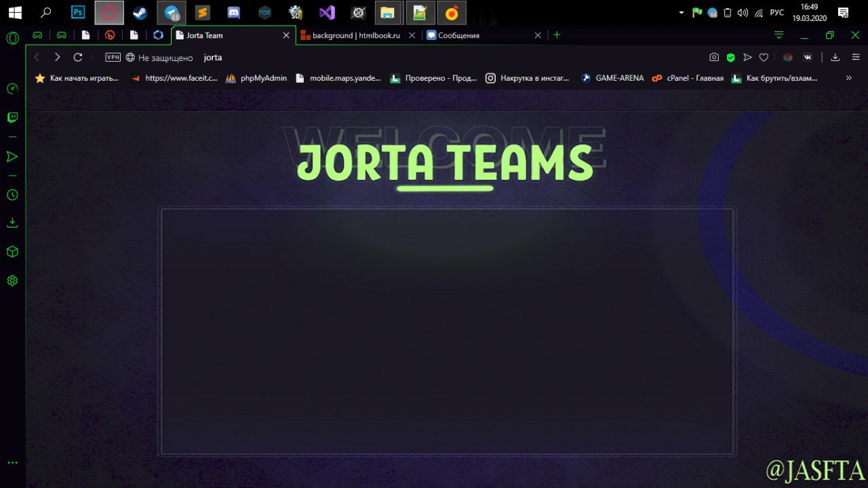The height and width of the screenshot is (488, 868).
Task: Open the downloads arrow in toolbar
Action: click(835, 58)
